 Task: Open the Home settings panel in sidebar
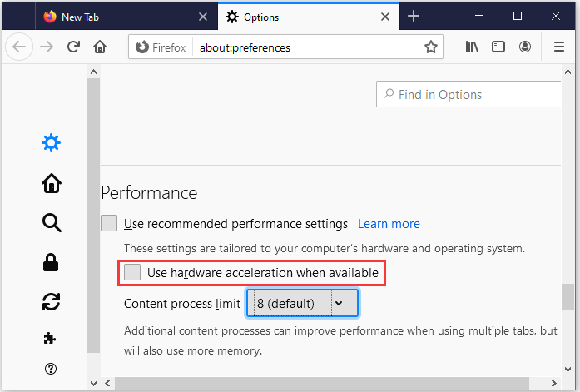click(x=52, y=183)
